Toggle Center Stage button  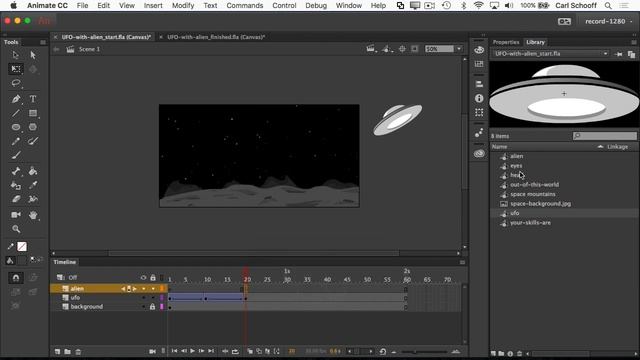(x=402, y=49)
